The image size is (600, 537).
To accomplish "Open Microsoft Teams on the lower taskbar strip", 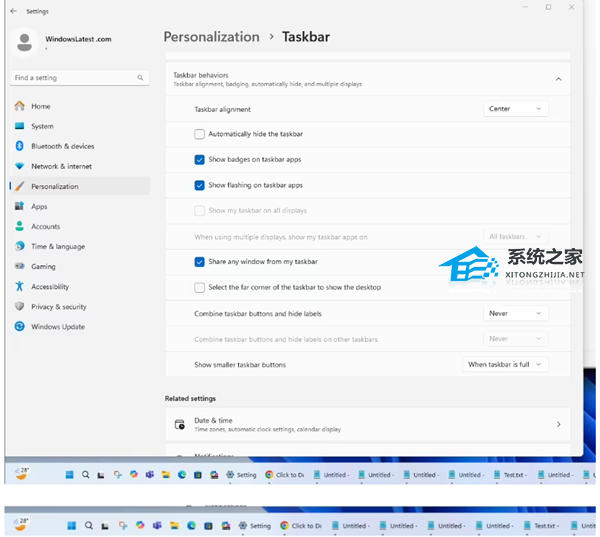I will click(x=157, y=526).
